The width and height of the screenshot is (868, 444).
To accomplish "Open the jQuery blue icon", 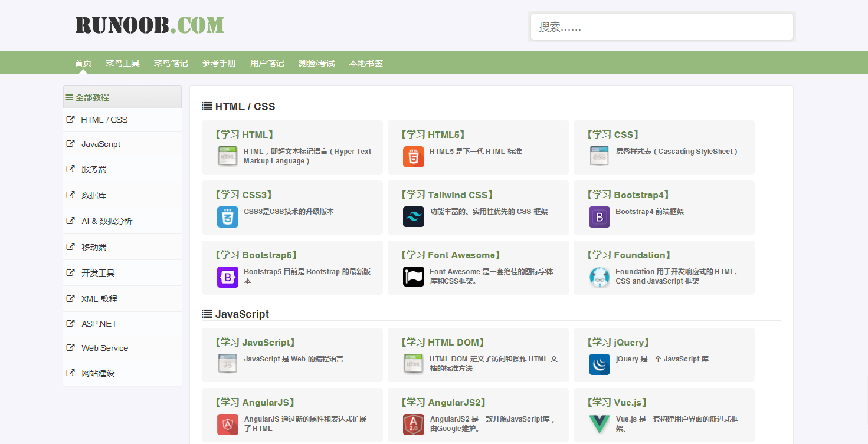I will [599, 364].
